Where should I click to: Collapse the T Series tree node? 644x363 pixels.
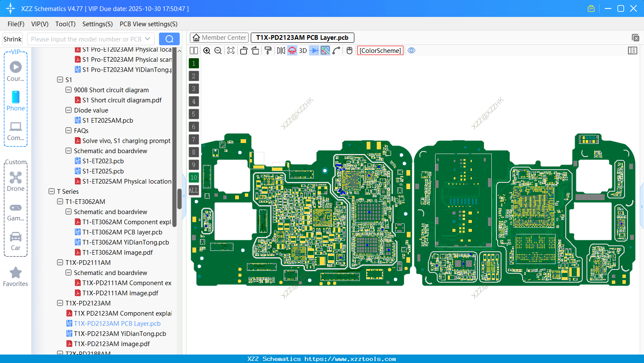pyautogui.click(x=51, y=191)
